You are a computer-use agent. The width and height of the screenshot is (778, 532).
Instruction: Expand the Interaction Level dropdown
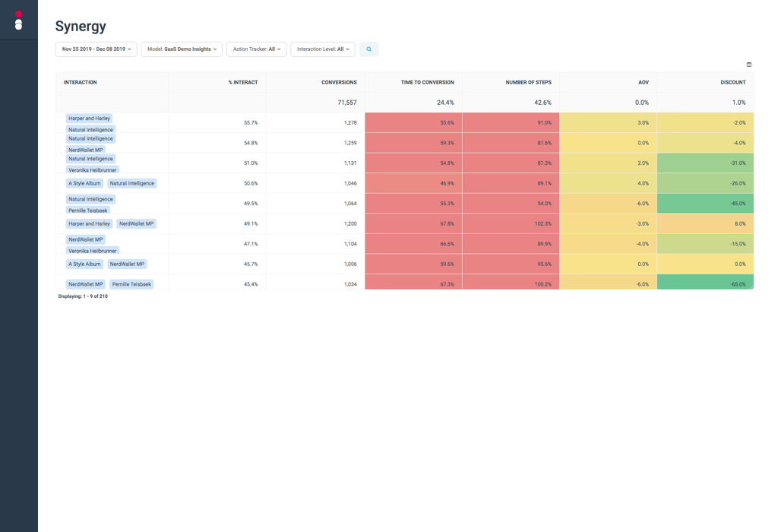(322, 49)
